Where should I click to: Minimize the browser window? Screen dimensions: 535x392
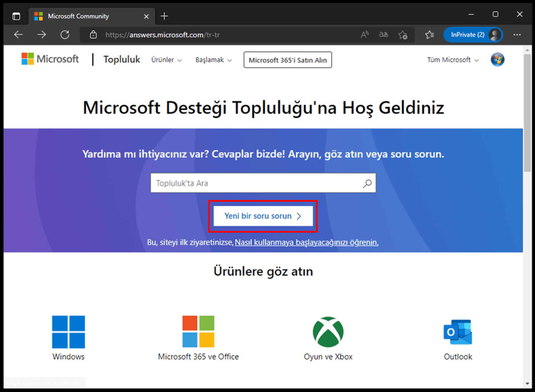click(x=471, y=14)
